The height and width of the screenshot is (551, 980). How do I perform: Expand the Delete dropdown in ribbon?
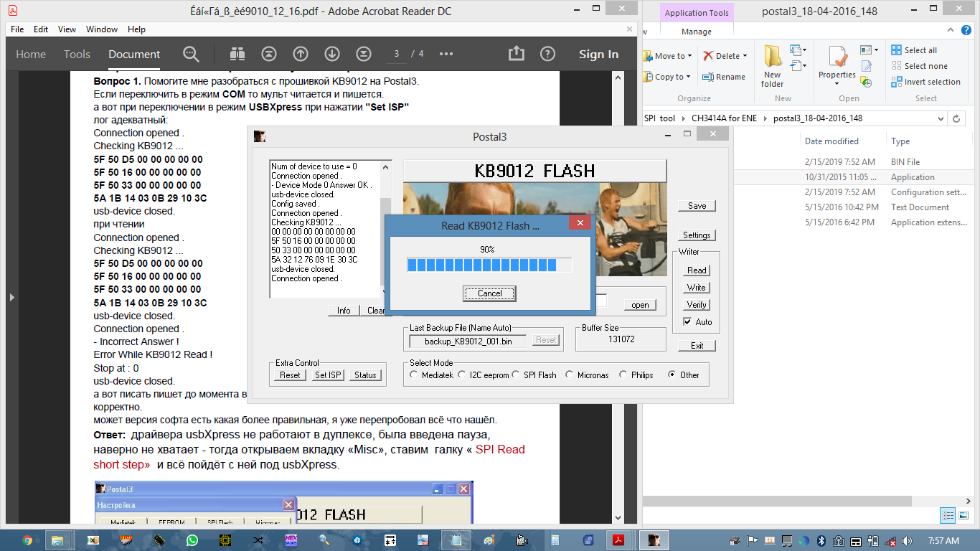tap(745, 56)
